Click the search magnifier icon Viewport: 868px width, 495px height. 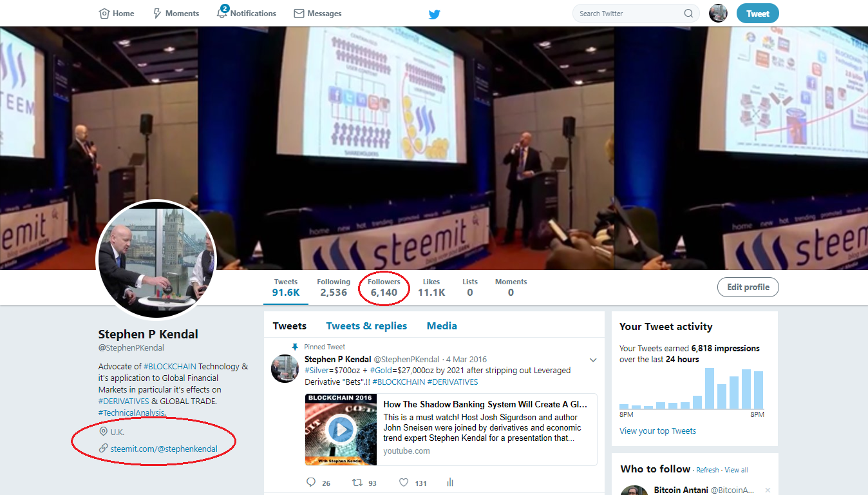pyautogui.click(x=689, y=14)
